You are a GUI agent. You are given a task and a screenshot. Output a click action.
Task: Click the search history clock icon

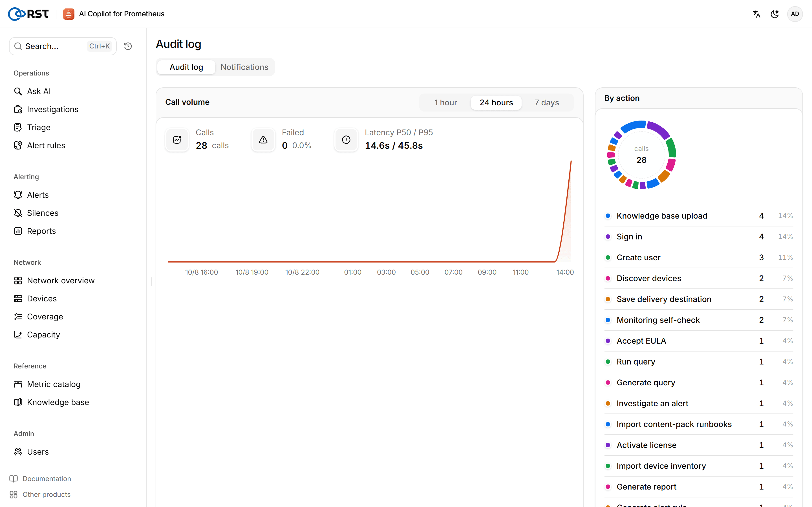pos(128,46)
